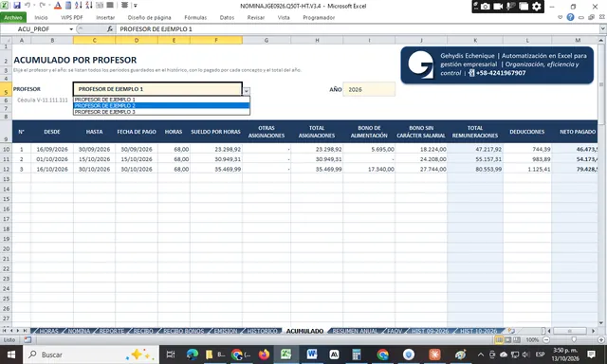Open the Calculator from the taskbar
Image resolution: width=607 pixels, height=364 pixels.
tap(357, 355)
